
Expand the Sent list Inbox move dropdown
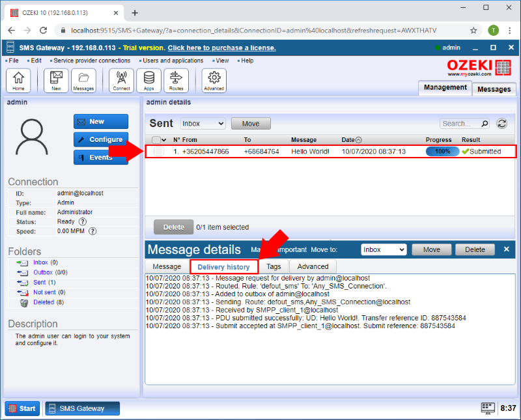click(203, 124)
